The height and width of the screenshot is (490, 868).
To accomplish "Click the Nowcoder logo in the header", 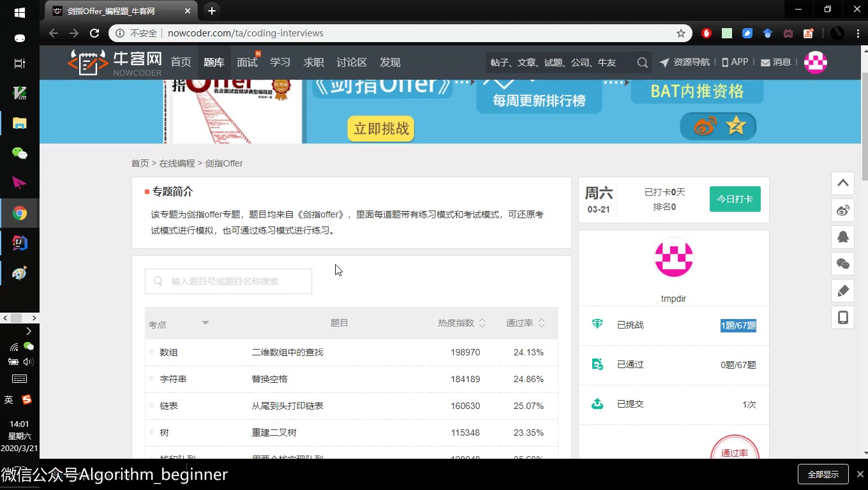I will pos(114,63).
